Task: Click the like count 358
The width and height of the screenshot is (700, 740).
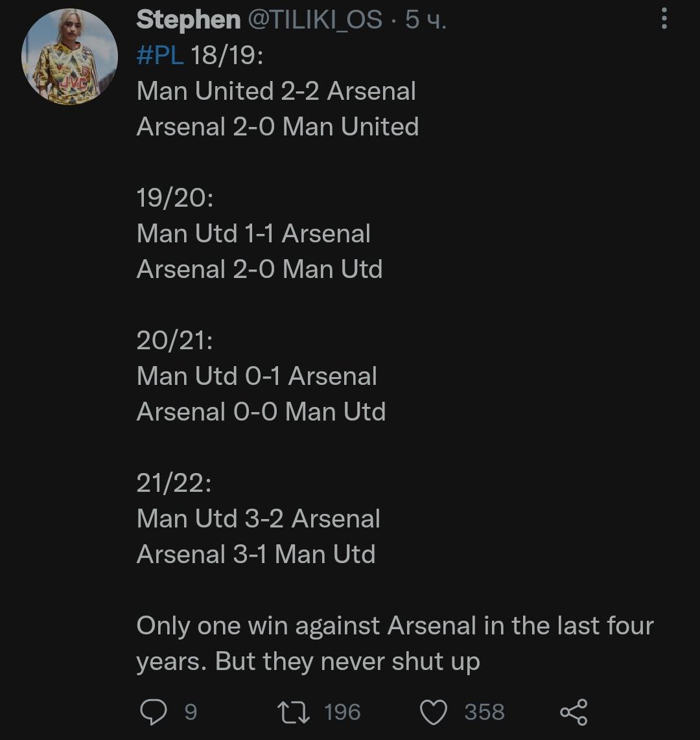Action: point(484,712)
